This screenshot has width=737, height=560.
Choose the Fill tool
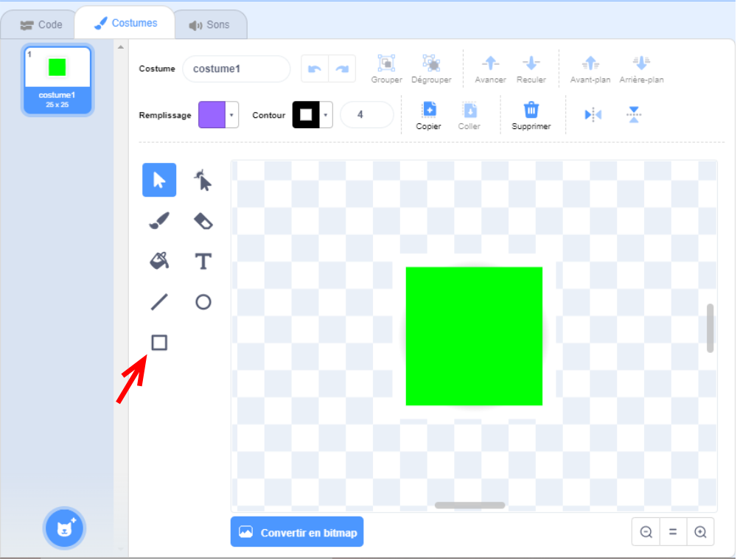coord(158,261)
